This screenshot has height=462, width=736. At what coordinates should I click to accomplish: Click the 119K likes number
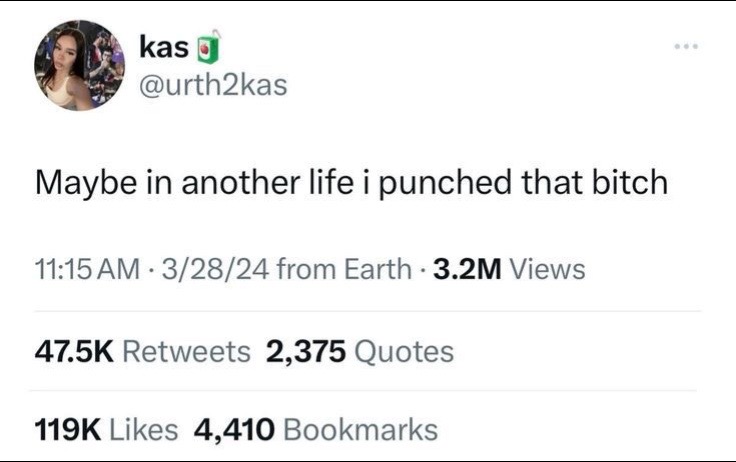tap(68, 430)
